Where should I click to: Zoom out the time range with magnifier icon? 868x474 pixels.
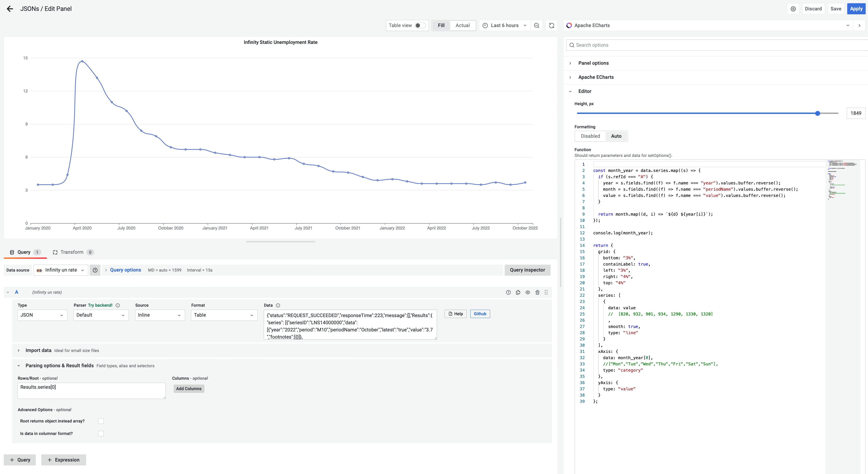coord(536,25)
